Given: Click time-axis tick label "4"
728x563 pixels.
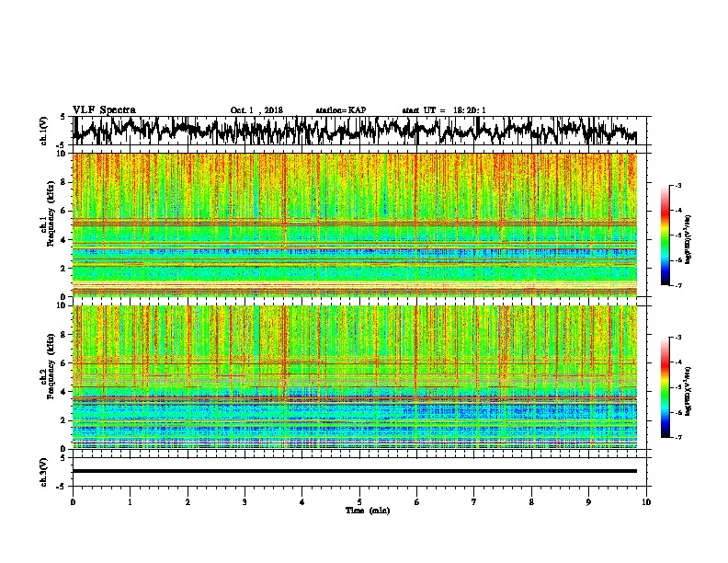Looking at the screenshot, I should click(302, 502).
